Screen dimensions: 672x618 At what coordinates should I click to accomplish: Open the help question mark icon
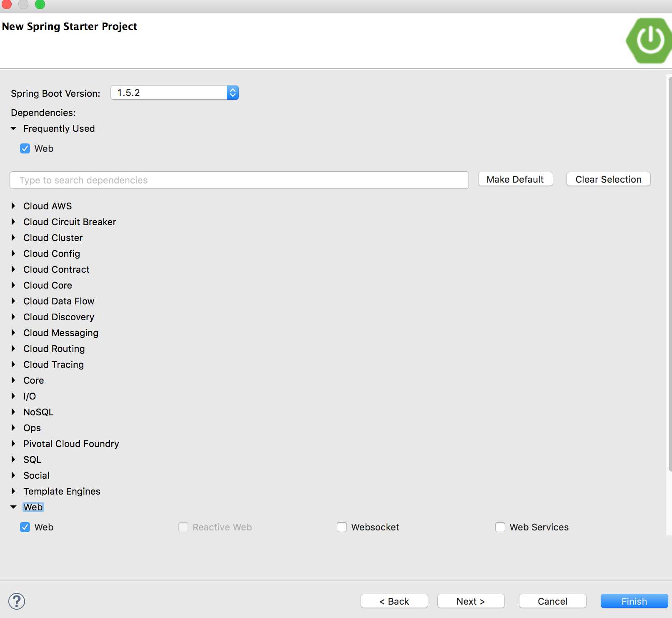pos(17,601)
